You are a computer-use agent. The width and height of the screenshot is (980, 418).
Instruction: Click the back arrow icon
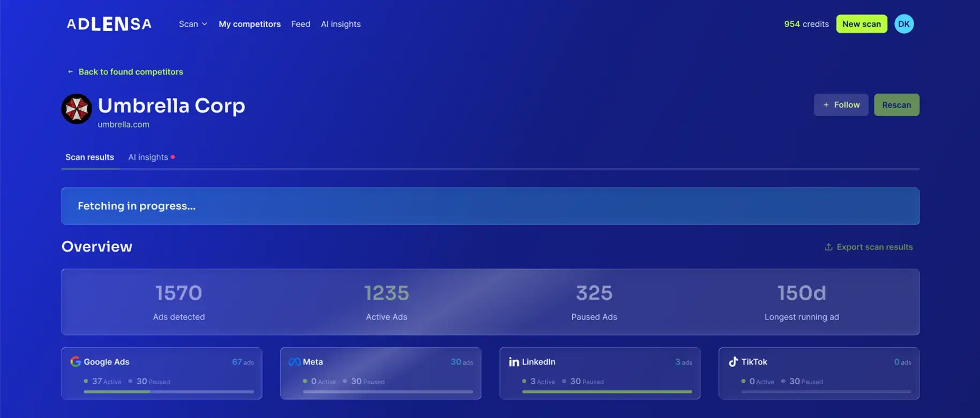[x=70, y=72]
